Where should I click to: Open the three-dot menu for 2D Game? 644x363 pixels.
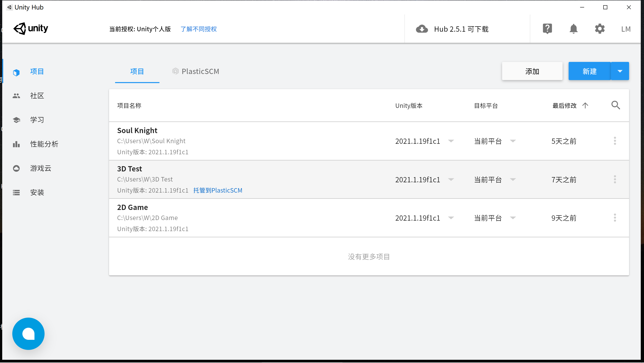click(615, 218)
